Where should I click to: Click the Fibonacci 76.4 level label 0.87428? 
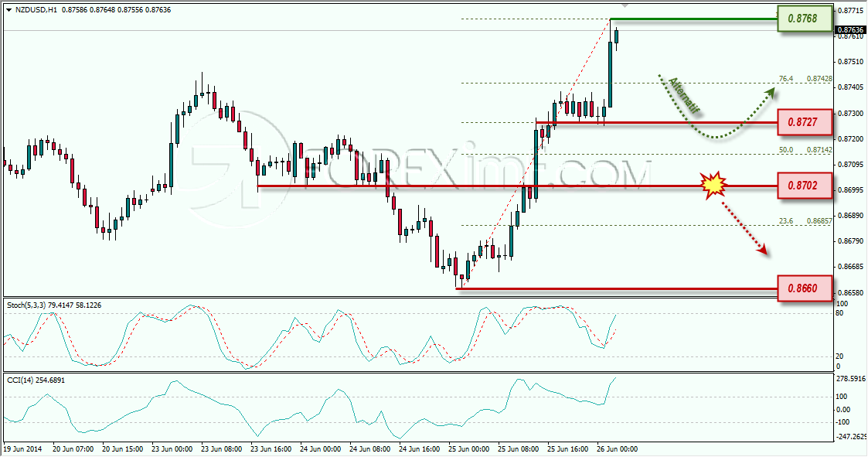(x=819, y=79)
